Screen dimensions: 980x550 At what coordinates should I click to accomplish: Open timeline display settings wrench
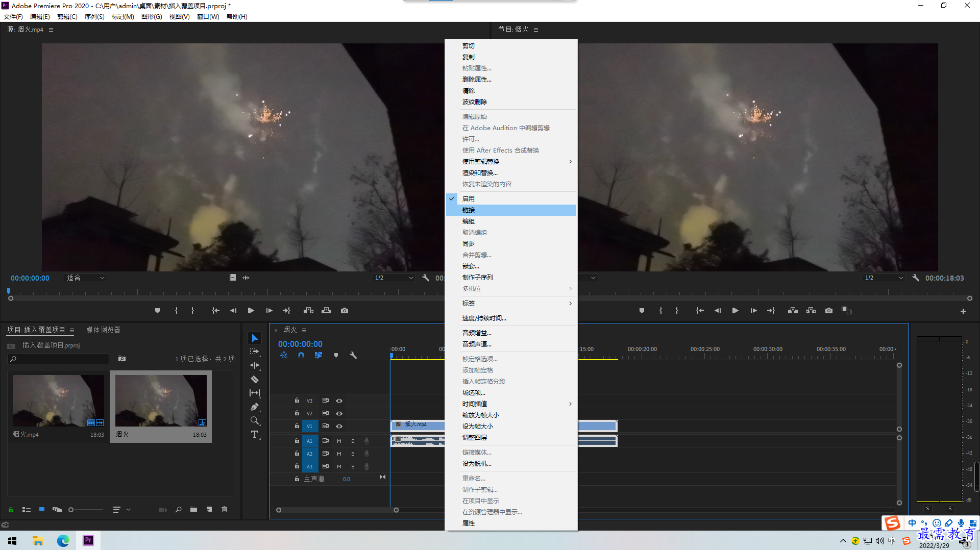coord(353,355)
